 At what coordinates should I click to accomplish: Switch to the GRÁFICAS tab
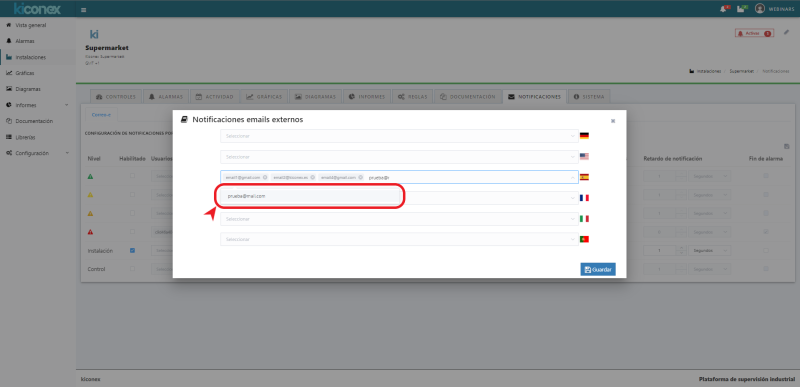point(264,96)
